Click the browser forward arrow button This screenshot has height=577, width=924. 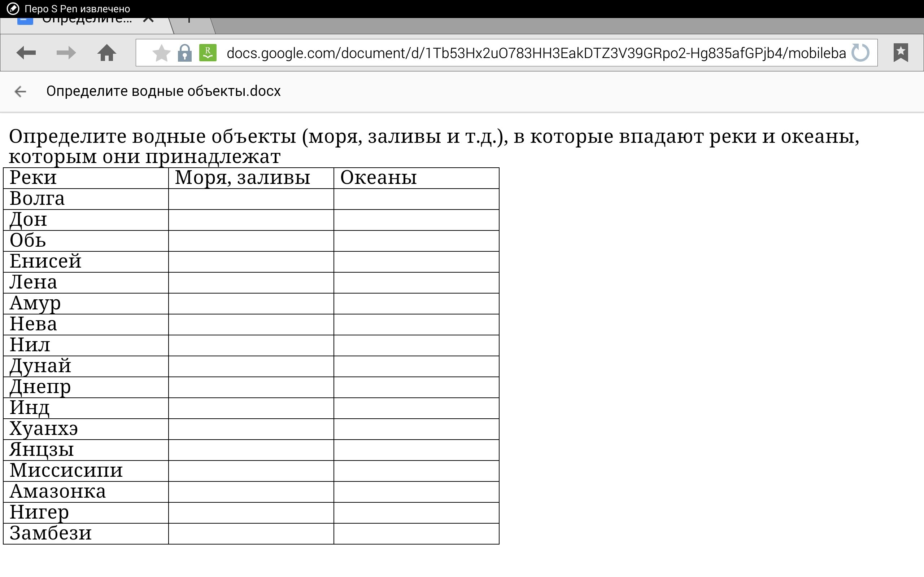66,53
